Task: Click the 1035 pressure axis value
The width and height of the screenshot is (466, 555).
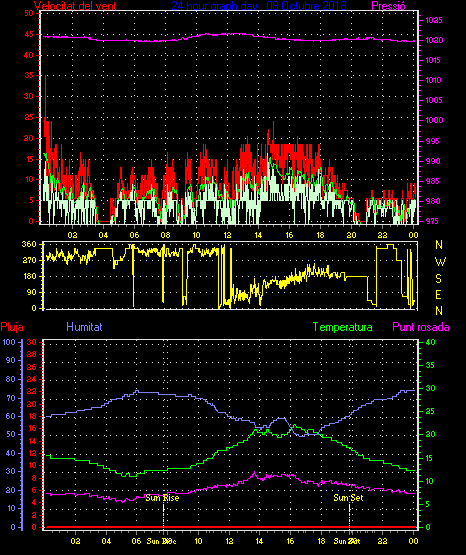Action: pyautogui.click(x=434, y=20)
